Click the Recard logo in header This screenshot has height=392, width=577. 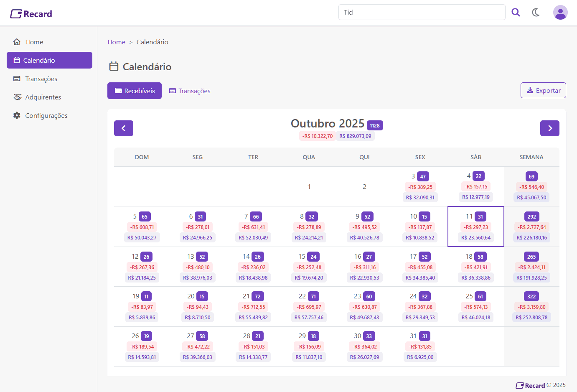click(x=31, y=14)
